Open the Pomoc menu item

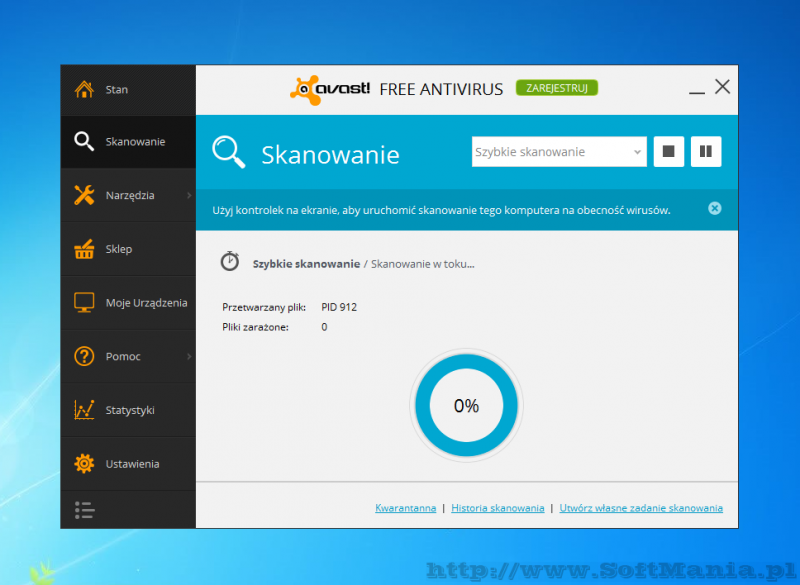(128, 357)
